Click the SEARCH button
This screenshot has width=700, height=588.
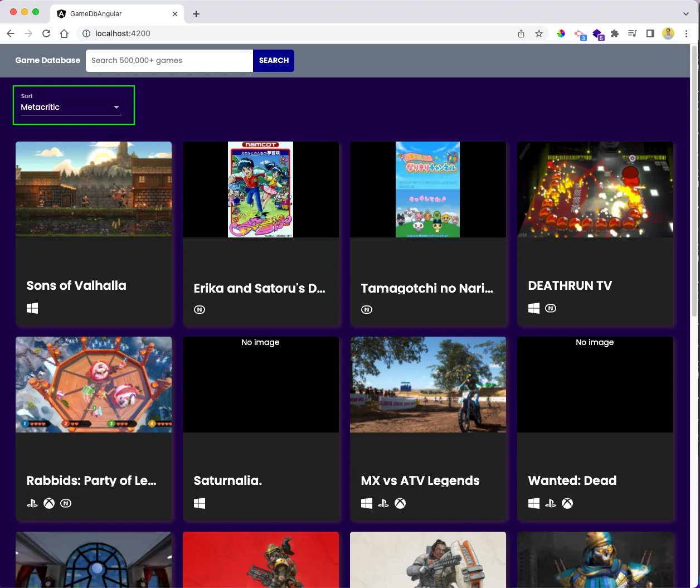274,61
